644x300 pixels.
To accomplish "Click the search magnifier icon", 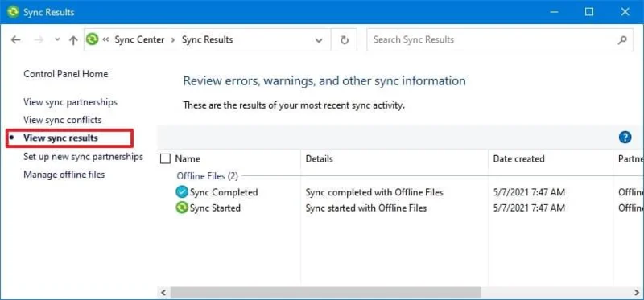I will tap(622, 40).
